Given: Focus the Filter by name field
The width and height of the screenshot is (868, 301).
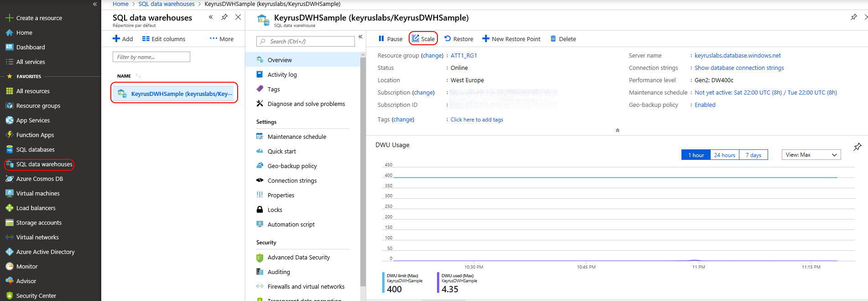Looking at the screenshot, I should 151,57.
